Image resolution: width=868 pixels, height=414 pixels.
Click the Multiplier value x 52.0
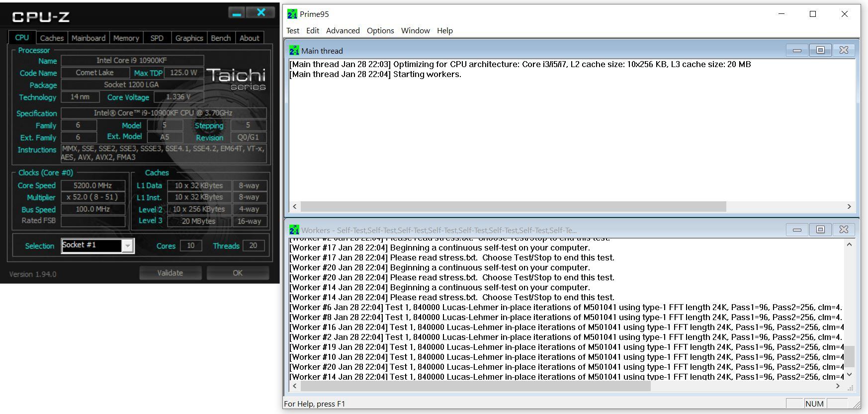(93, 197)
